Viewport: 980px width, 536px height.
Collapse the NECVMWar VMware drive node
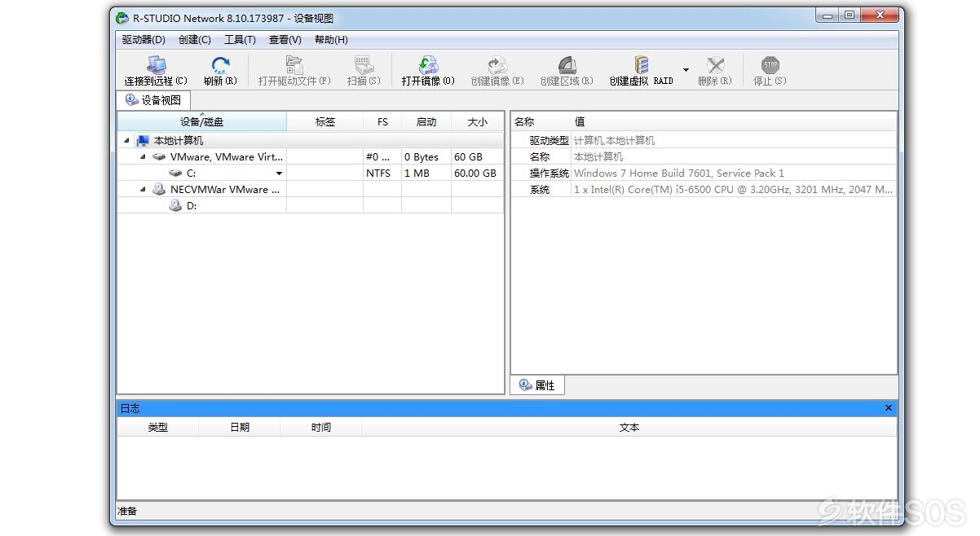click(143, 190)
